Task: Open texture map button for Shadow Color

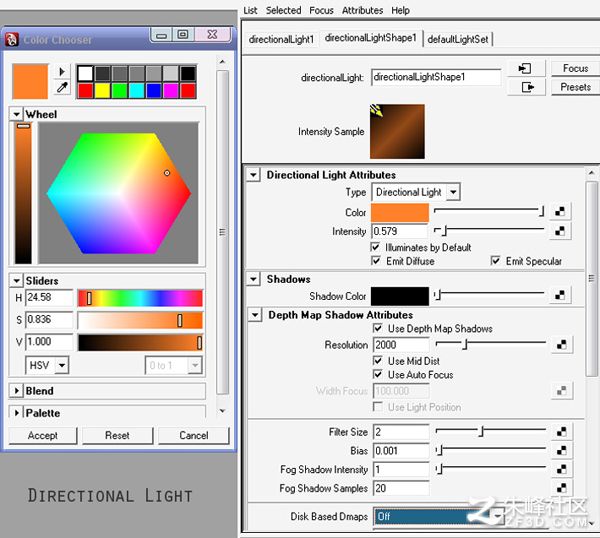Action: point(560,295)
